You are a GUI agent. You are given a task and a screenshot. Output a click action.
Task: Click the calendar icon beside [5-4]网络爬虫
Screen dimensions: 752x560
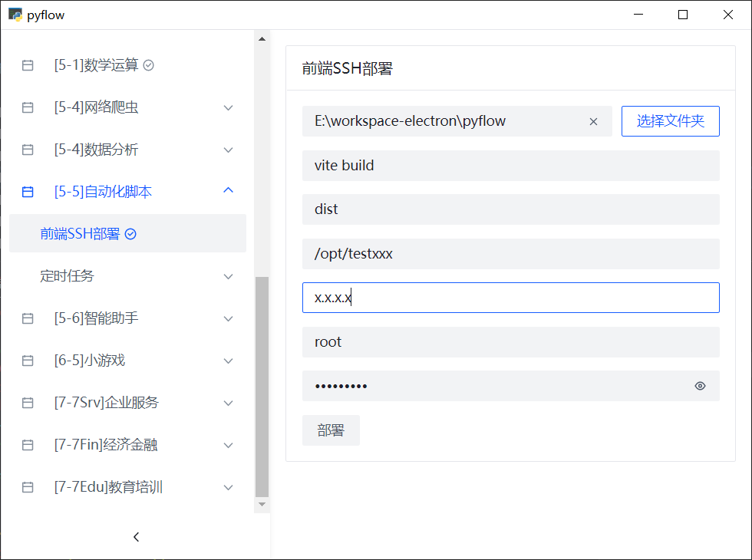[28, 108]
